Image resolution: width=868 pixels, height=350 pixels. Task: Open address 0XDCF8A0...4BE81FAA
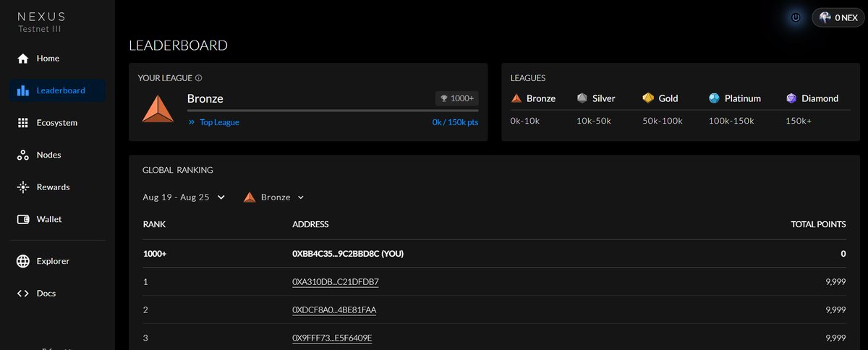pos(334,310)
